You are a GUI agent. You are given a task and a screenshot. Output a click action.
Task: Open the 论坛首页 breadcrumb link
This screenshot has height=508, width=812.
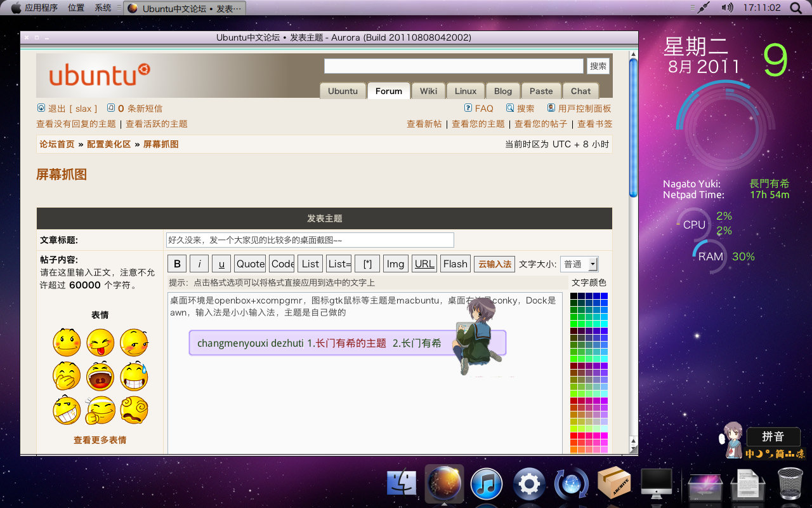point(57,144)
